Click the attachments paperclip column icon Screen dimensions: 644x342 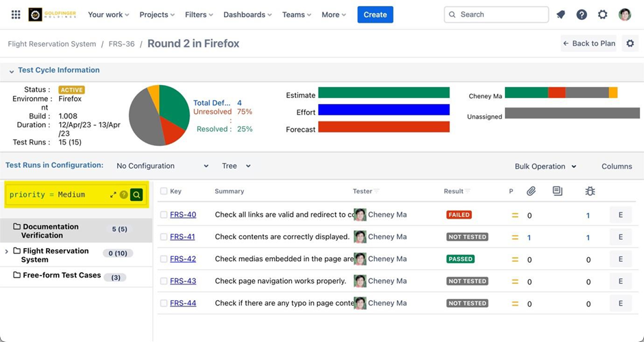tap(531, 191)
